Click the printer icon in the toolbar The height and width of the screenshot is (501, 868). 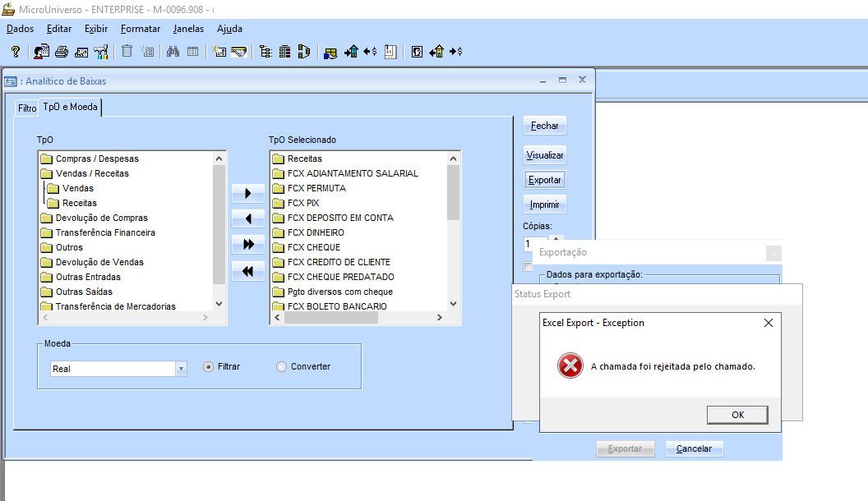[62, 52]
